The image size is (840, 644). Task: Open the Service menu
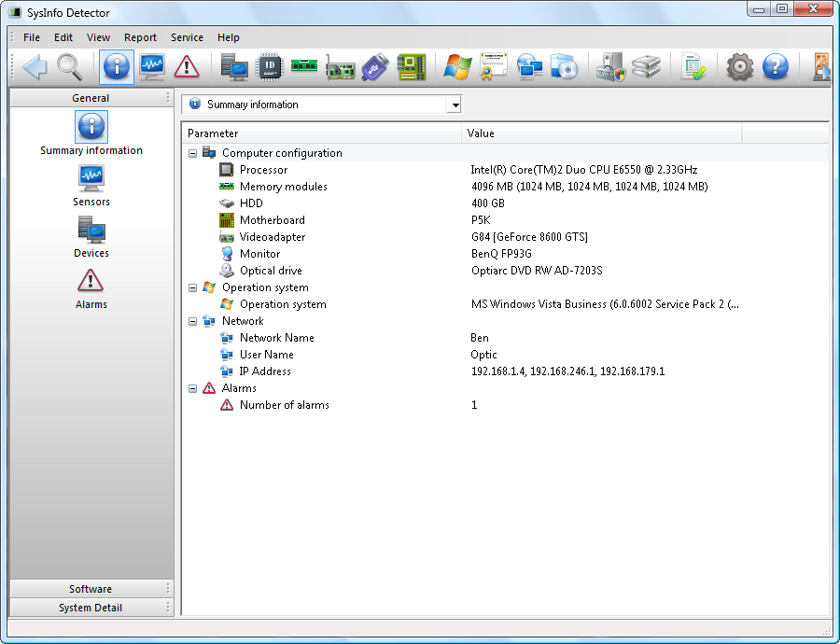point(187,37)
